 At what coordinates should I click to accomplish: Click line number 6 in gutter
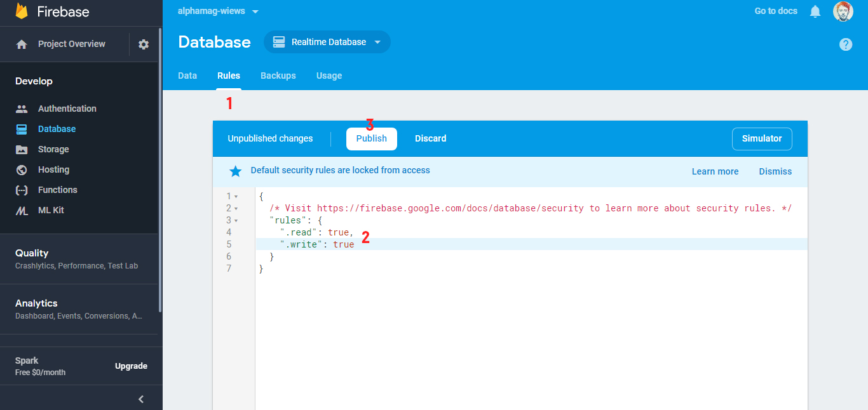coord(229,256)
